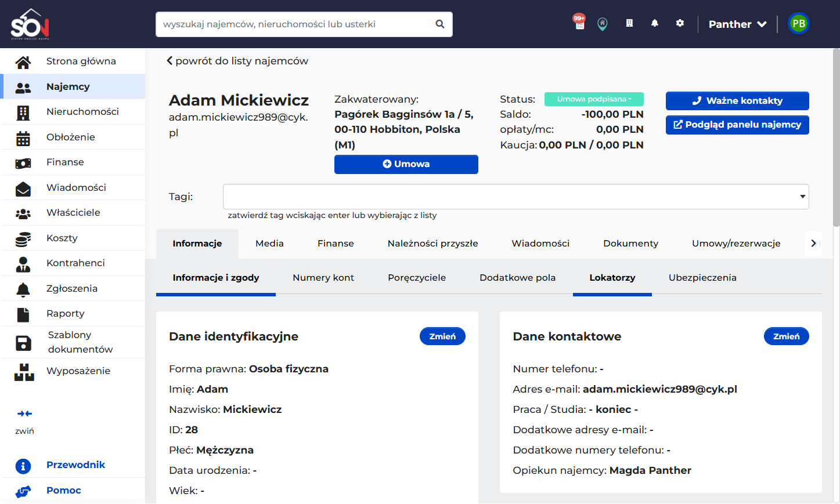The width and height of the screenshot is (840, 504).
Task: Open the Należności przyszłe tab
Action: 432,244
